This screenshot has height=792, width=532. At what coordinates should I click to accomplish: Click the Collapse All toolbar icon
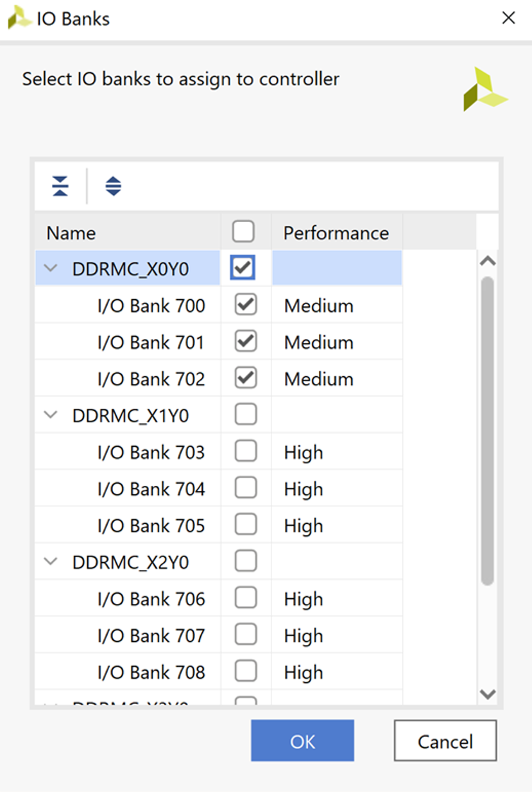(x=60, y=185)
